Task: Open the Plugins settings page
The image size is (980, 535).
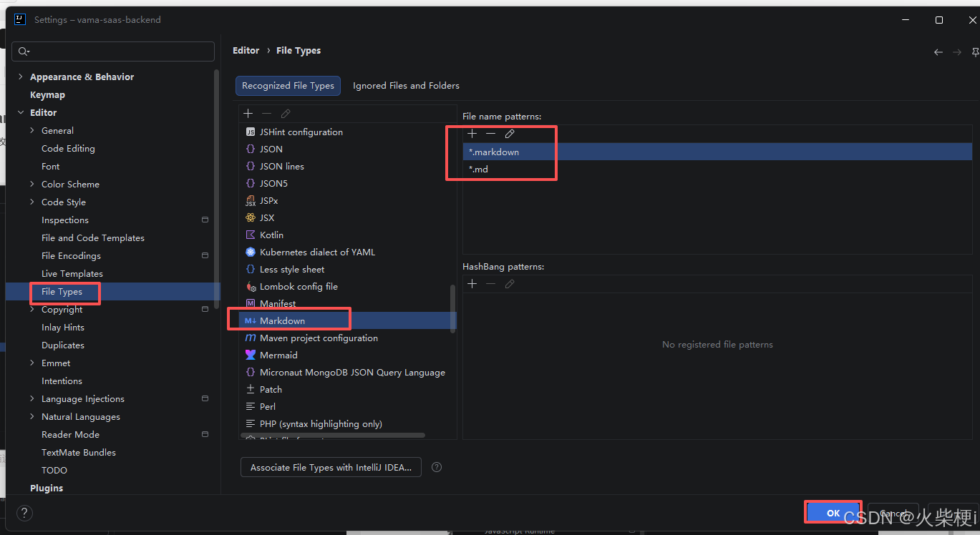Action: point(47,489)
